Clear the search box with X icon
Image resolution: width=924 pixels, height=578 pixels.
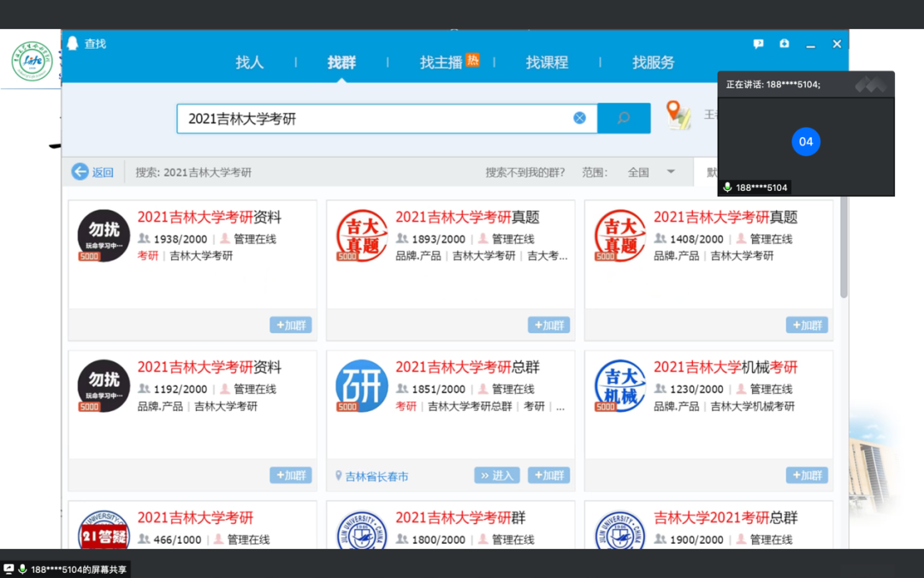click(579, 118)
